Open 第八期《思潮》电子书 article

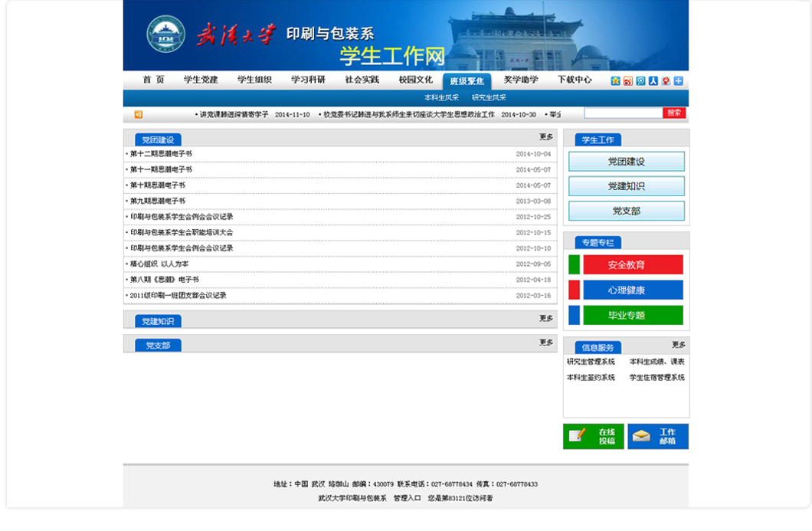tap(164, 280)
